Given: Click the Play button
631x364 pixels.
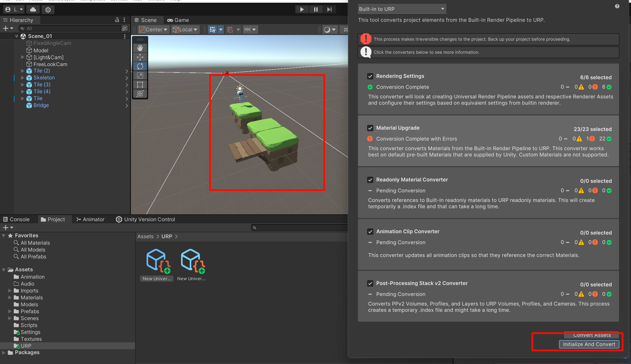Looking at the screenshot, I should 302,10.
